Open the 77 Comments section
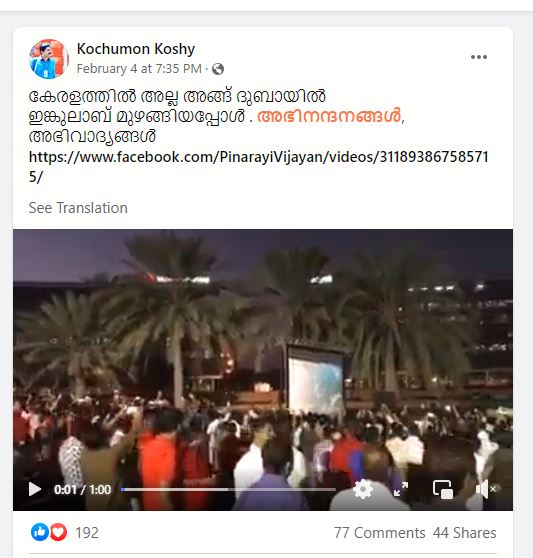This screenshot has height=558, width=533. [380, 533]
